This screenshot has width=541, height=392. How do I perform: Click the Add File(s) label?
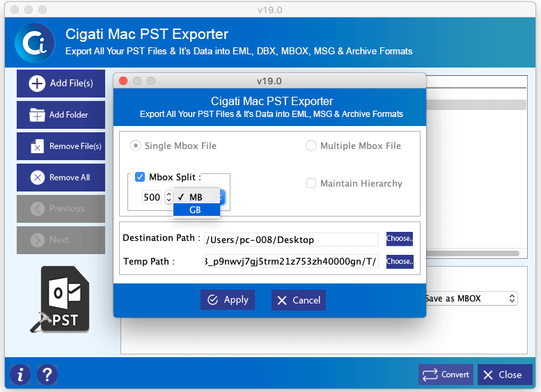point(72,83)
